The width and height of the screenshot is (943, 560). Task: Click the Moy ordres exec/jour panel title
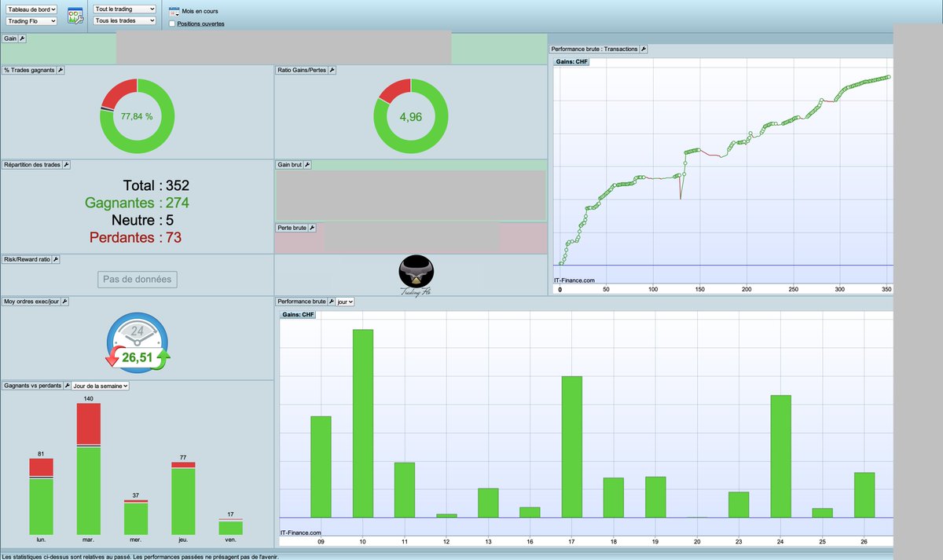coord(31,301)
